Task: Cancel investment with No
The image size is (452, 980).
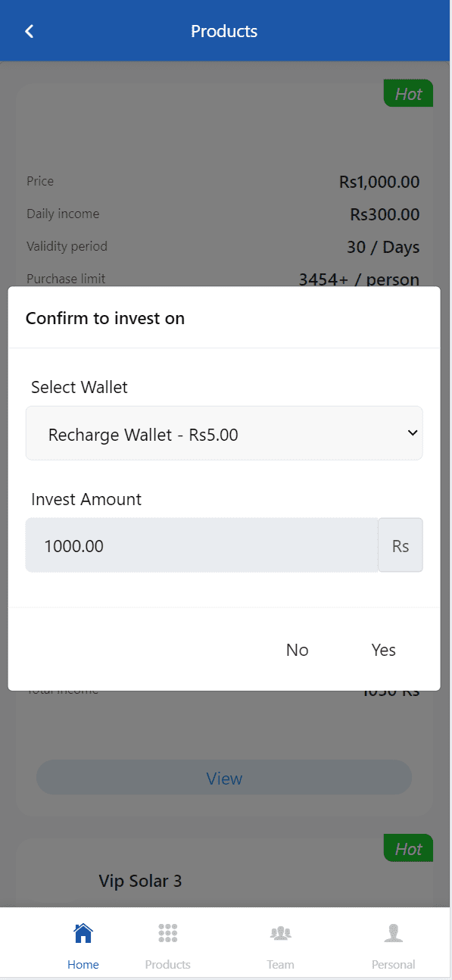Action: pyautogui.click(x=298, y=650)
